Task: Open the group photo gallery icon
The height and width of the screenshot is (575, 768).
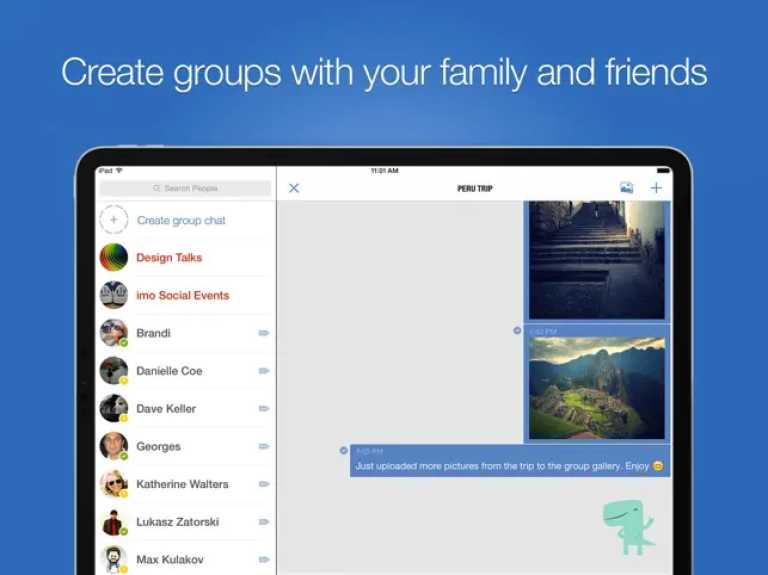Action: click(x=626, y=188)
